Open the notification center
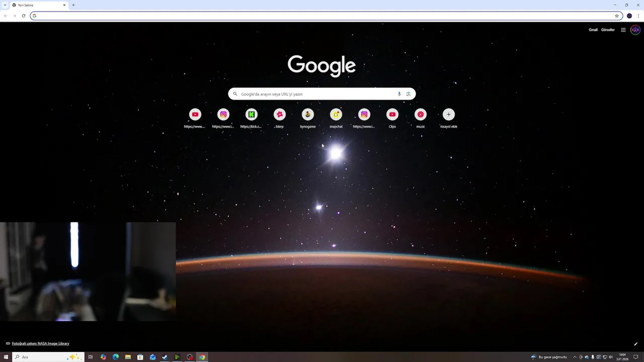The height and width of the screenshot is (362, 644). pyautogui.click(x=635, y=357)
